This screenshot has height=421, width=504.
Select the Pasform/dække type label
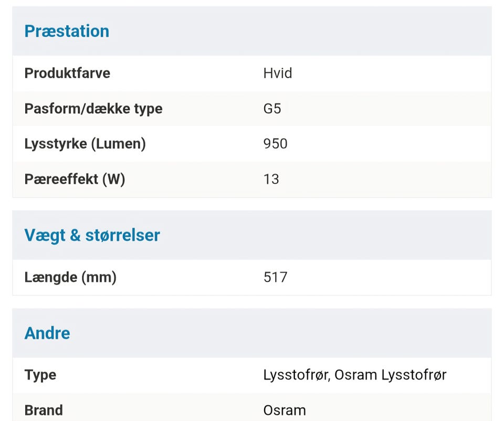pyautogui.click(x=93, y=109)
